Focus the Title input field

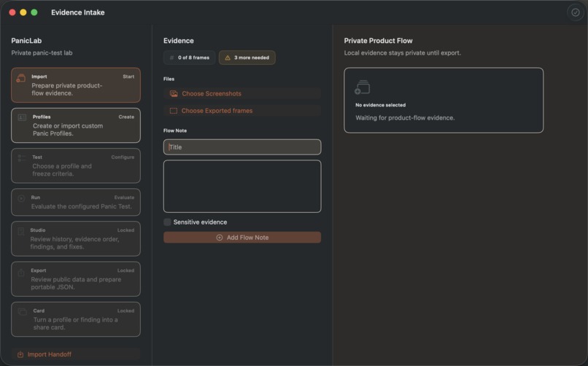pos(242,147)
